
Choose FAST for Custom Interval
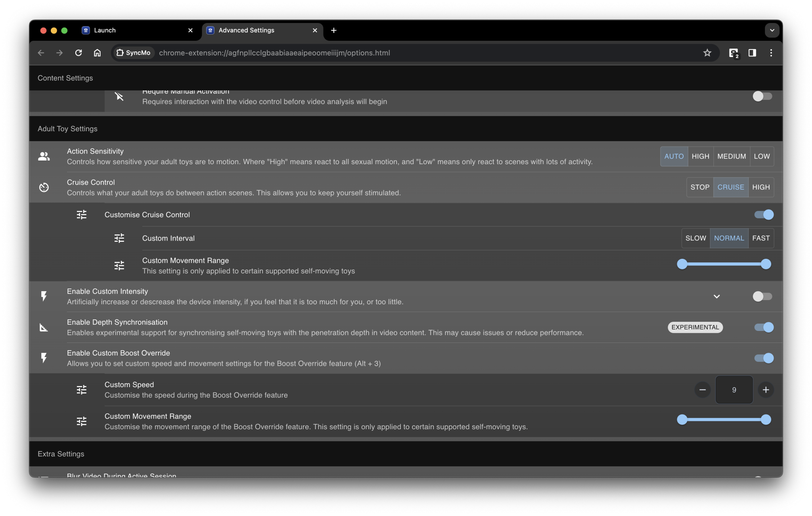pyautogui.click(x=760, y=238)
